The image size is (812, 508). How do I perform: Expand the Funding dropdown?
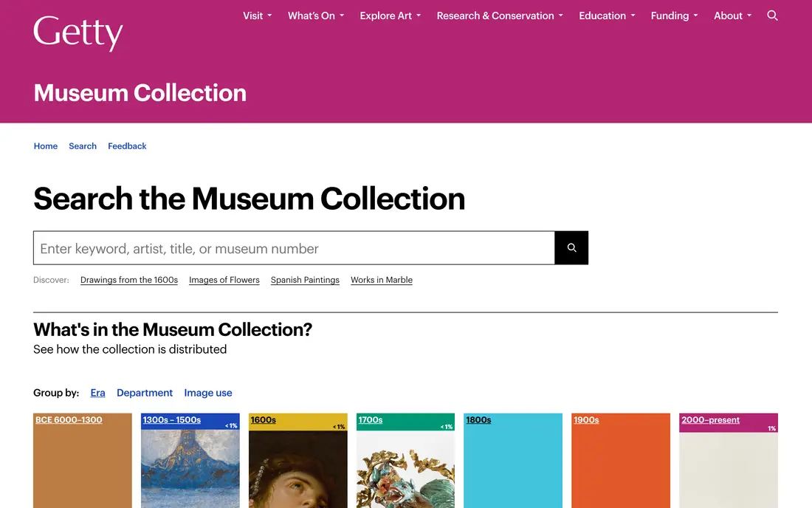click(x=674, y=16)
